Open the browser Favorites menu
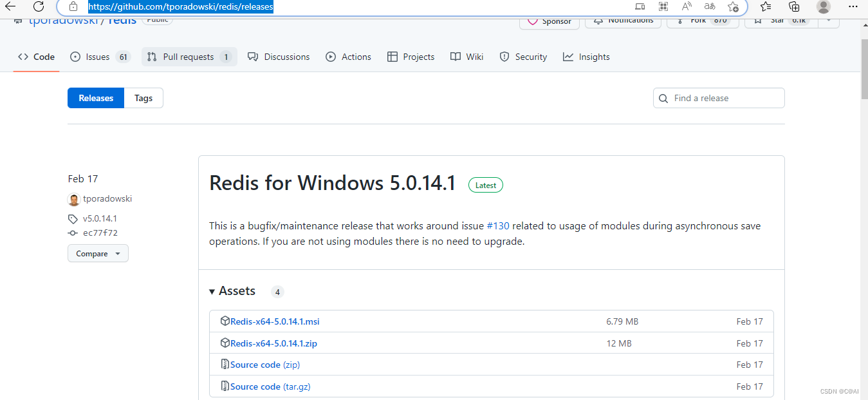 [765, 7]
